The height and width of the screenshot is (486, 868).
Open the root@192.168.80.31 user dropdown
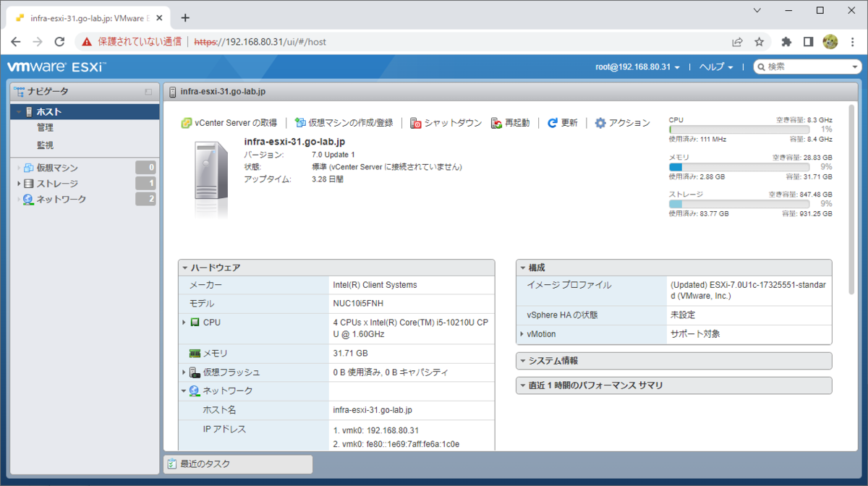(637, 67)
